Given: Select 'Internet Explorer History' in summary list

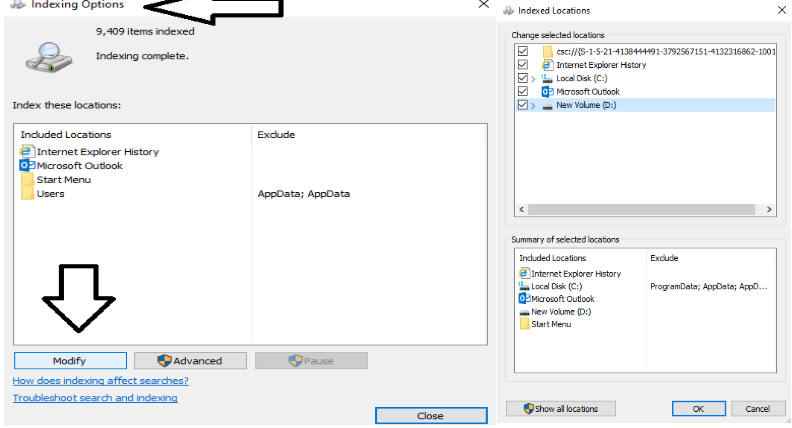Looking at the screenshot, I should tap(576, 274).
